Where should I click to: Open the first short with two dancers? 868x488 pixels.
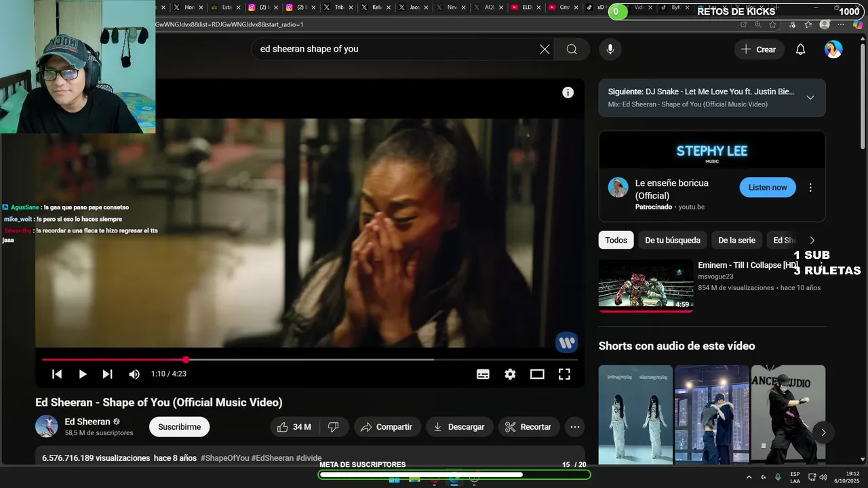[635, 415]
